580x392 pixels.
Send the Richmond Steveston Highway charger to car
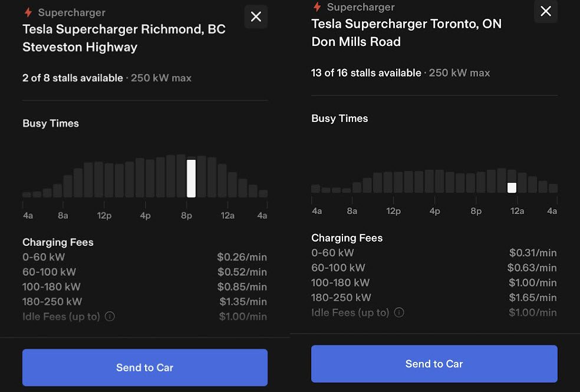coord(144,367)
